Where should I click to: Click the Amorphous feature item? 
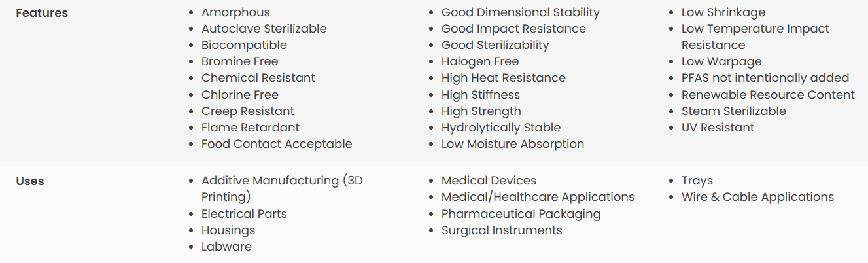click(235, 12)
